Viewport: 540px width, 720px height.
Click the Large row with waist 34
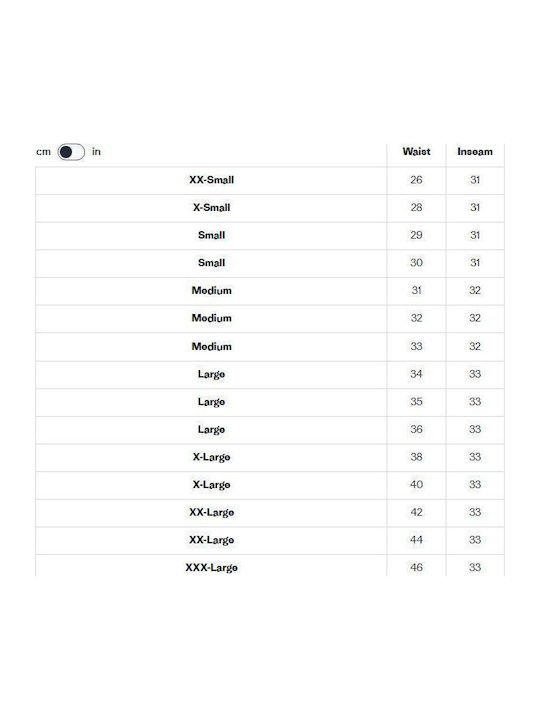tap(270, 375)
